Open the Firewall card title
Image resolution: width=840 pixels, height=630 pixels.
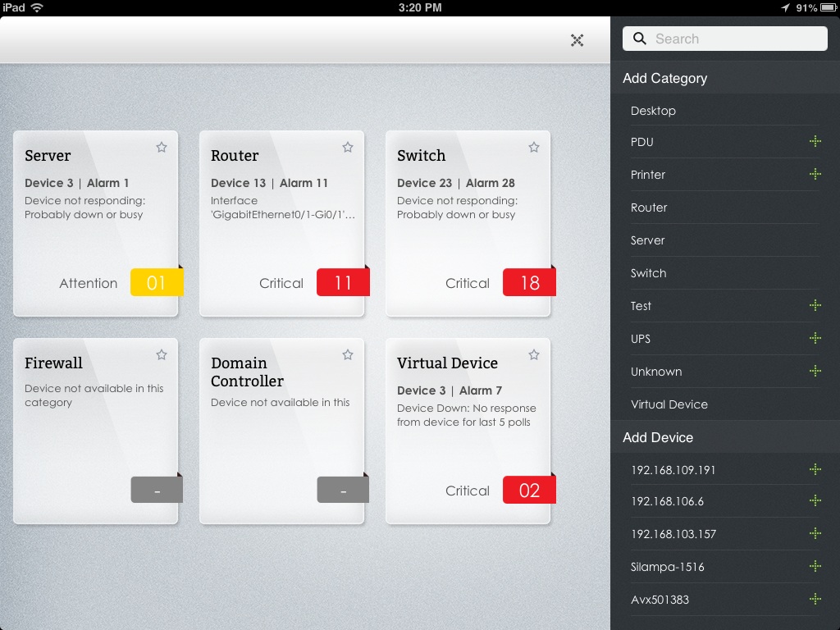click(53, 363)
